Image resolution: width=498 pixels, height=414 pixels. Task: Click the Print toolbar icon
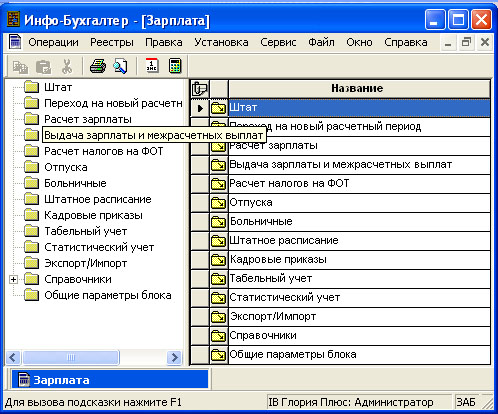click(x=98, y=66)
